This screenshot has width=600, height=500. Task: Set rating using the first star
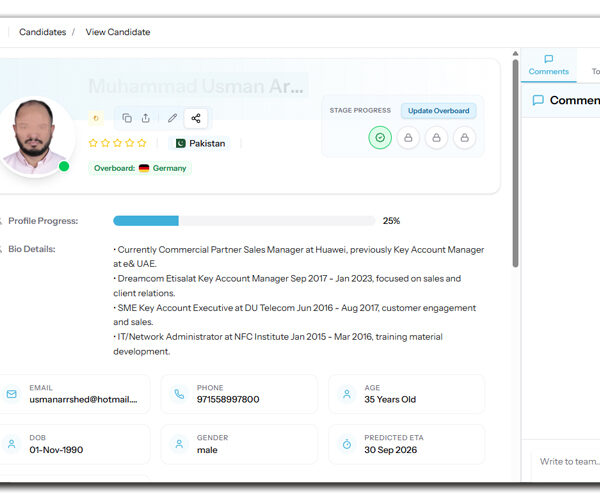tap(93, 143)
